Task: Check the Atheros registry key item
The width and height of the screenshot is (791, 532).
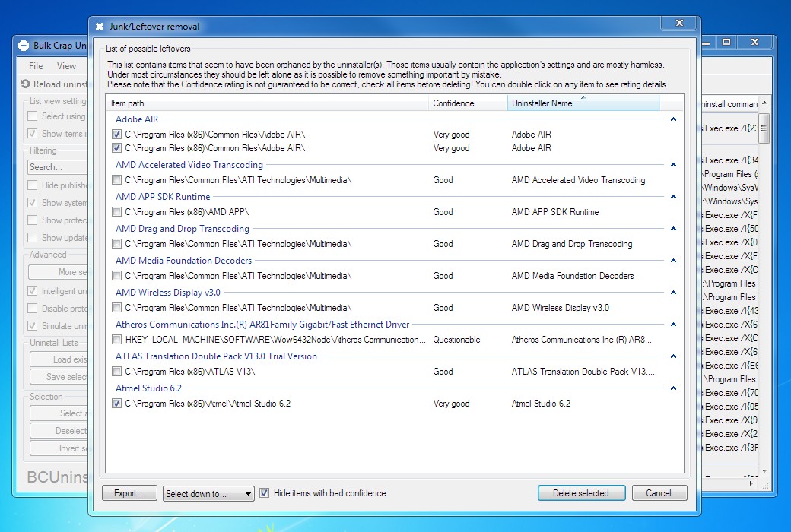Action: pyautogui.click(x=116, y=340)
